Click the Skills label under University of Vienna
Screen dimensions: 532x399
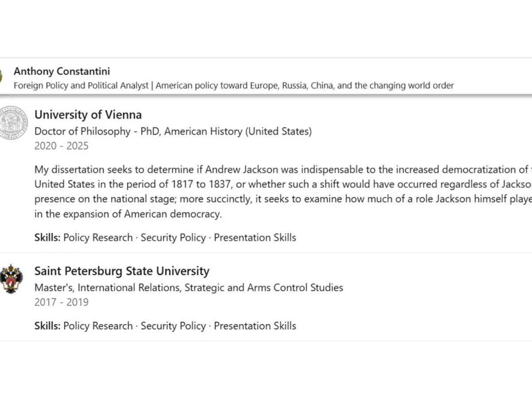[x=47, y=238]
